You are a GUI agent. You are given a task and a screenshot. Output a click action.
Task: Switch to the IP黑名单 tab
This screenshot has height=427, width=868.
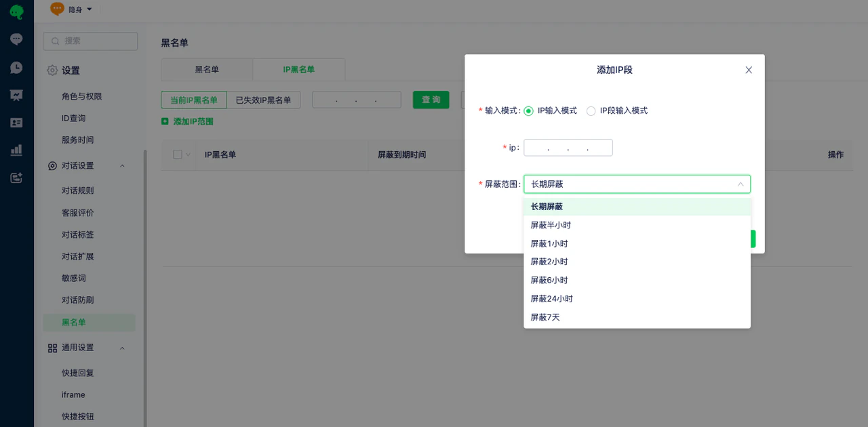[299, 69]
